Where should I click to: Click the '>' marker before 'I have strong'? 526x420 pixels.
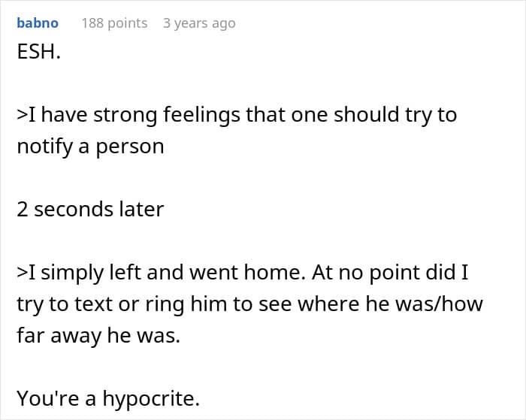22,116
